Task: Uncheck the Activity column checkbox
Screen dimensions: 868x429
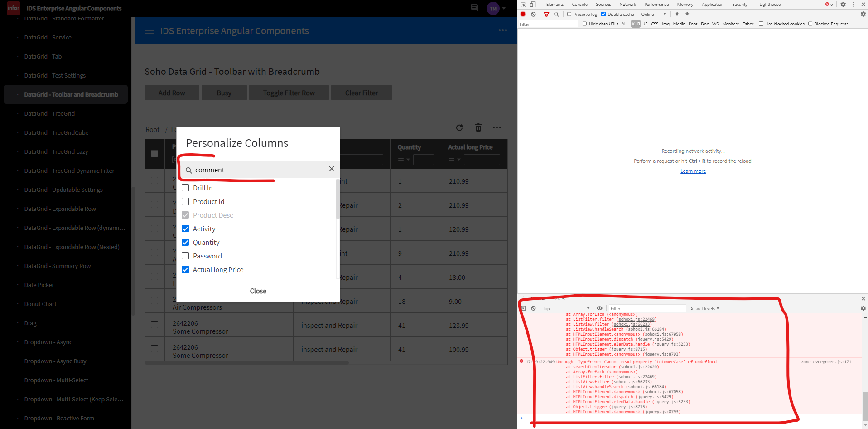Action: (x=185, y=229)
